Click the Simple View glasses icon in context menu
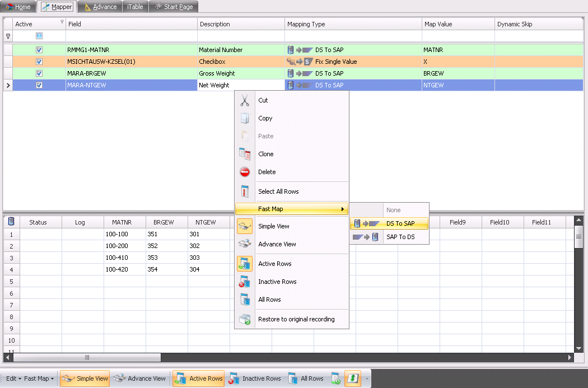Viewport: 588px width, 388px height. click(x=245, y=226)
